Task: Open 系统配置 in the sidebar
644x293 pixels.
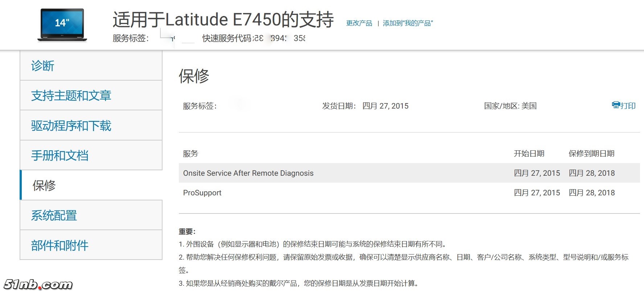Action: tap(91, 215)
